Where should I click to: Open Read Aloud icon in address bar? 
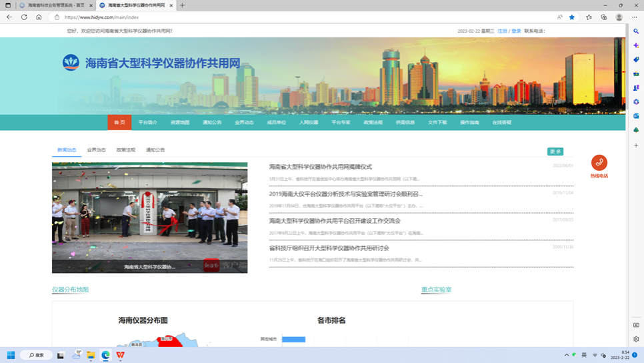[x=559, y=17]
